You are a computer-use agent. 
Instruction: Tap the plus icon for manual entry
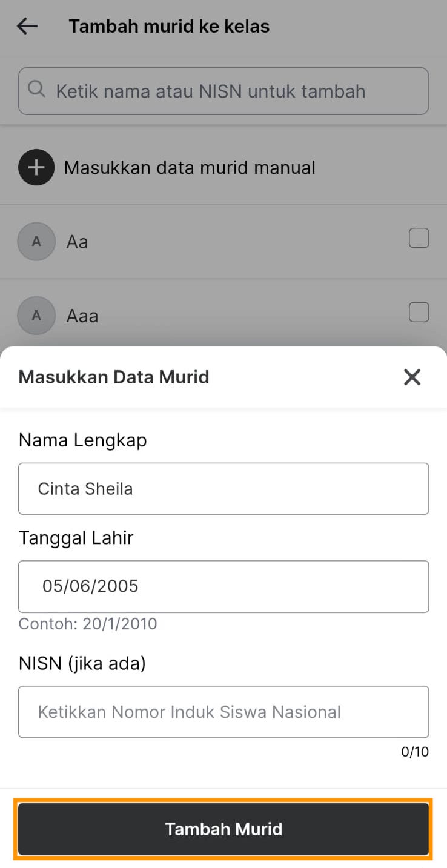[x=36, y=167]
